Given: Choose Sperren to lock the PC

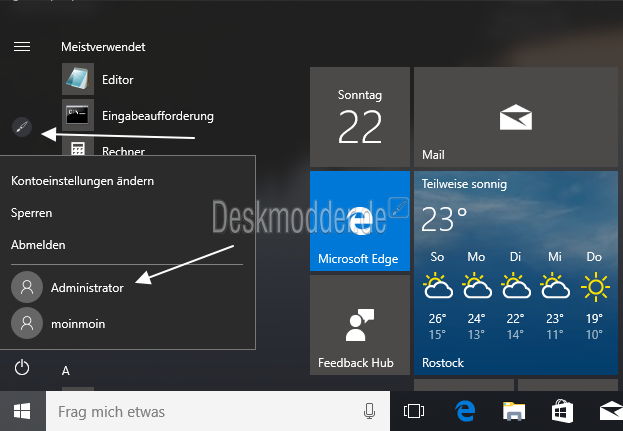Looking at the screenshot, I should 31,213.
